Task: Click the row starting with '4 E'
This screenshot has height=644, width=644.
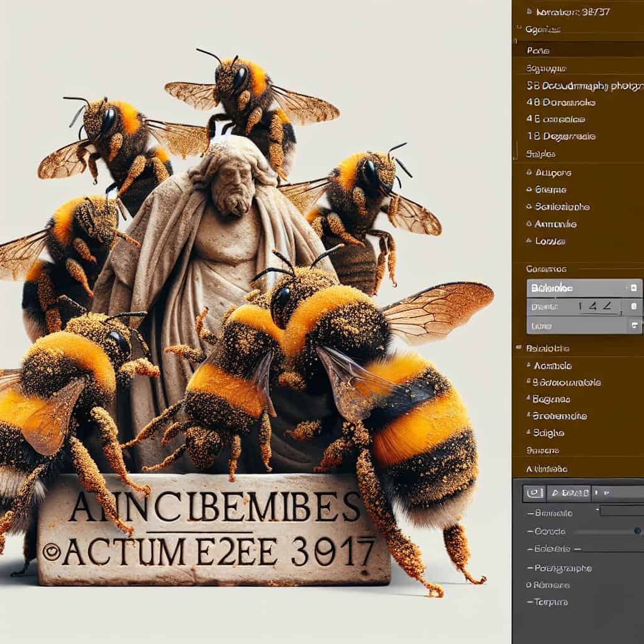Action: 555,119
